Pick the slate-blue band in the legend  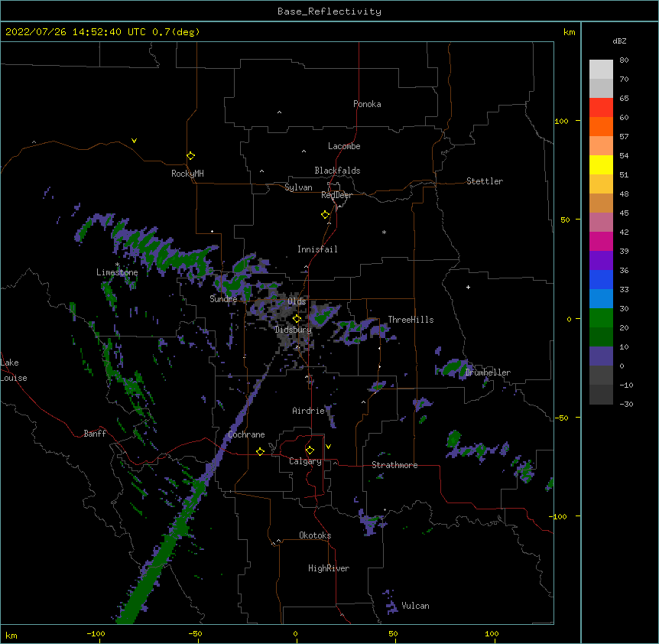601,356
